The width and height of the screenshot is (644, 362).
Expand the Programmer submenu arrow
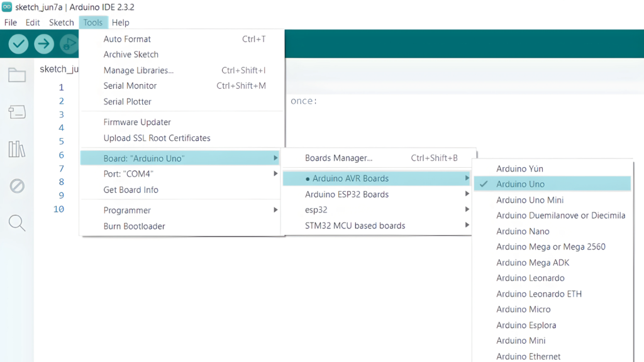click(275, 210)
